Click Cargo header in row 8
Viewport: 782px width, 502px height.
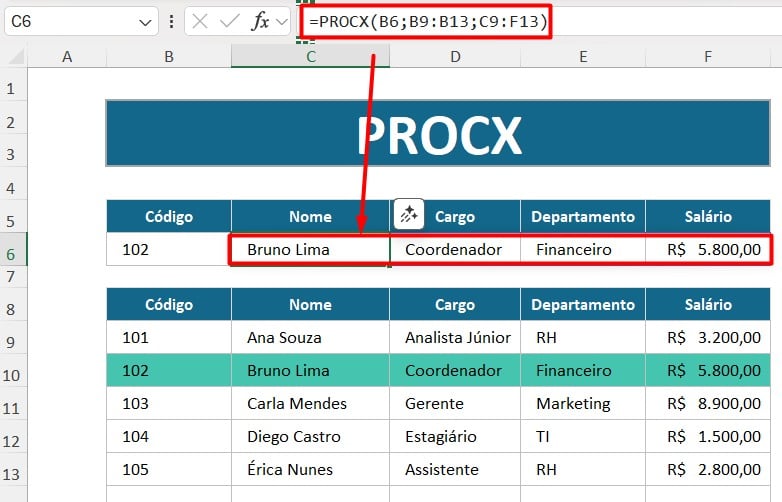pyautogui.click(x=455, y=304)
